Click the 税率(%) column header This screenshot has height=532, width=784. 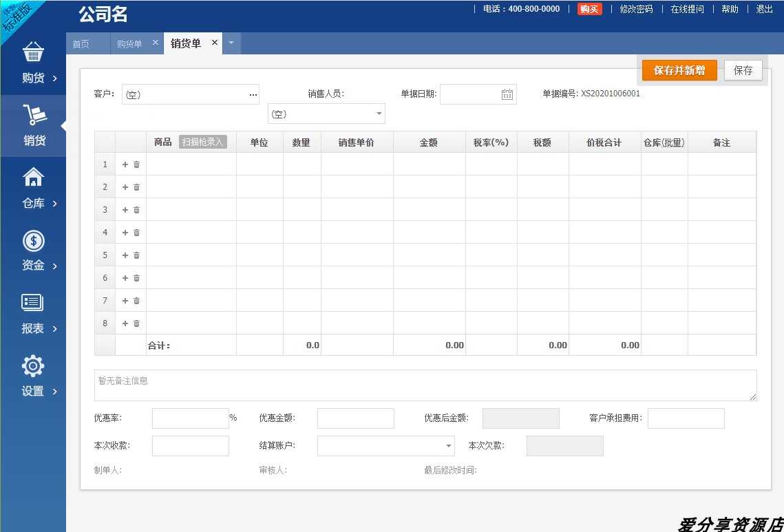pos(491,142)
